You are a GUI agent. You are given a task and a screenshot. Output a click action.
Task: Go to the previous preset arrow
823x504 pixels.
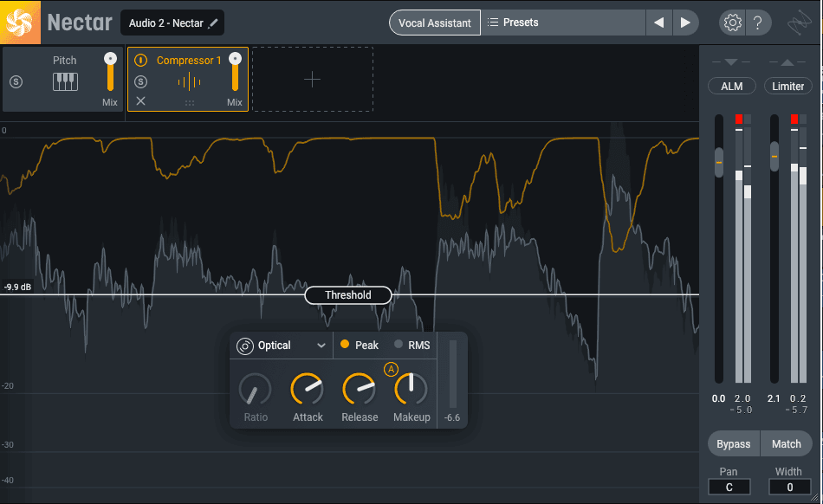click(x=658, y=23)
